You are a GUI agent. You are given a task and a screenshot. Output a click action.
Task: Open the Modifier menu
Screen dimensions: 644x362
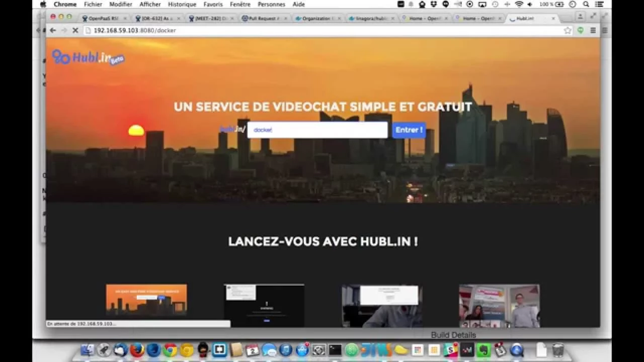pyautogui.click(x=121, y=4)
